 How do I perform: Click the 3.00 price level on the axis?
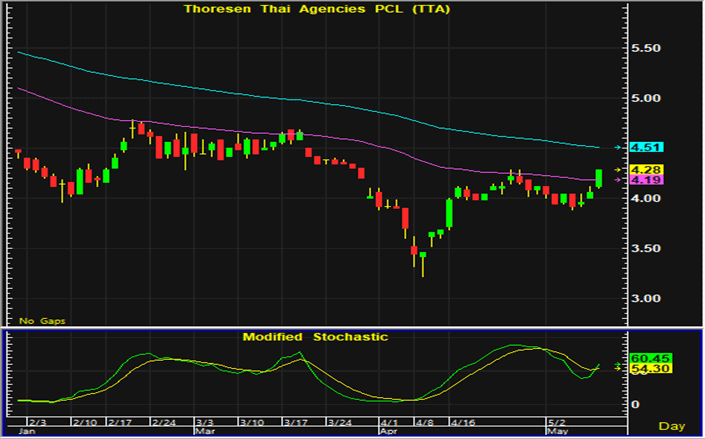646,299
